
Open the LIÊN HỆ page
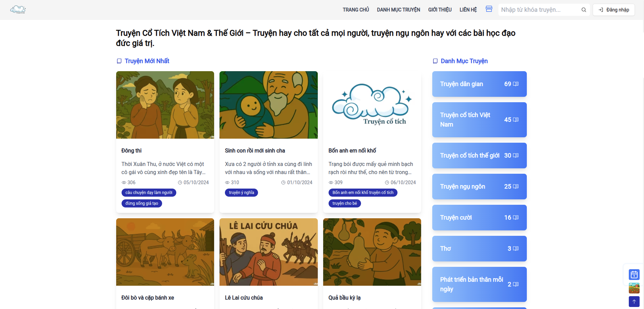(x=468, y=10)
